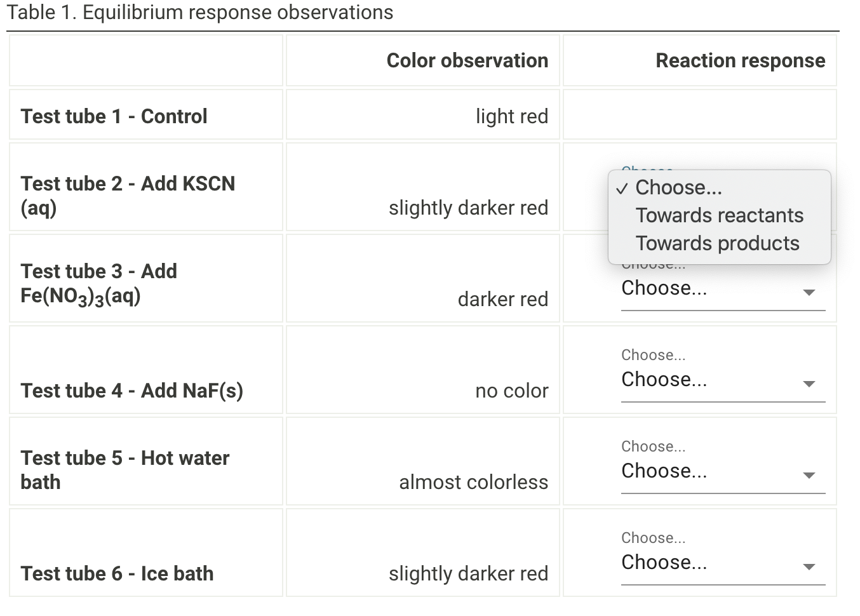Click the "Color observation" column header
The width and height of the screenshot is (860, 616).
point(467,60)
